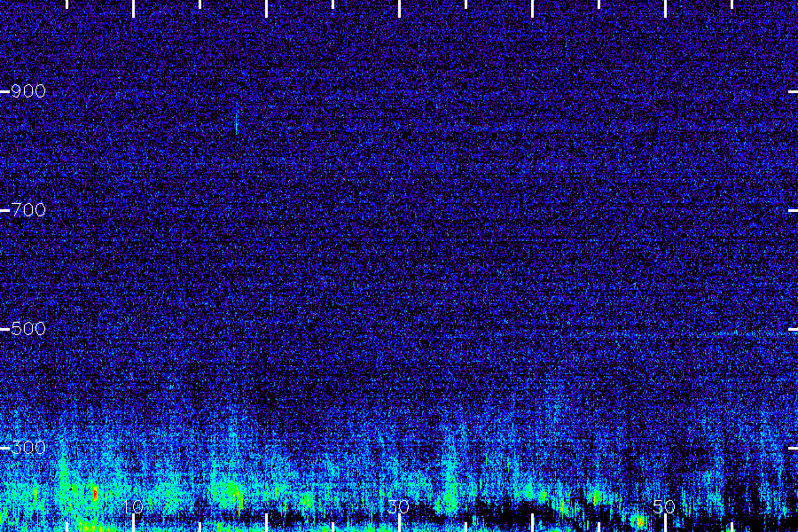The height and width of the screenshot is (532, 798).
Task: Click the 50 time axis label
Action: pos(664,506)
